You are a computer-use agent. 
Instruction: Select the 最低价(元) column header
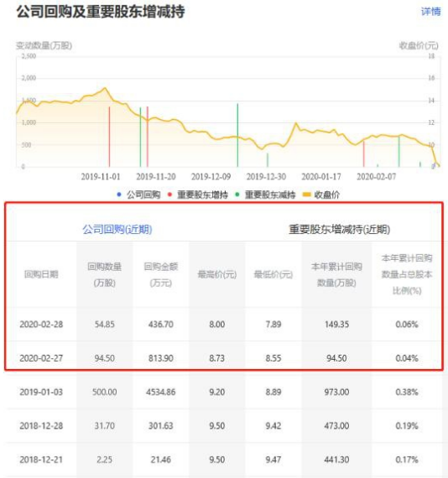pyautogui.click(x=273, y=274)
